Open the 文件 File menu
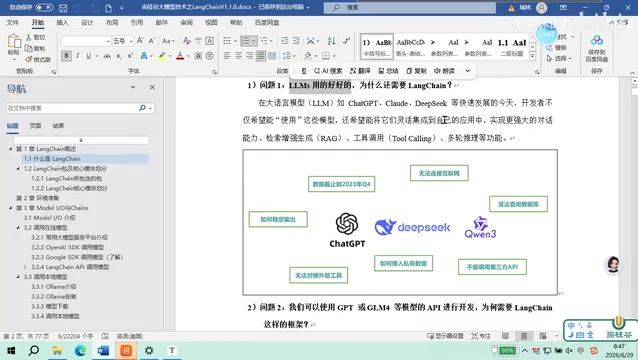The image size is (638, 360). click(x=12, y=23)
